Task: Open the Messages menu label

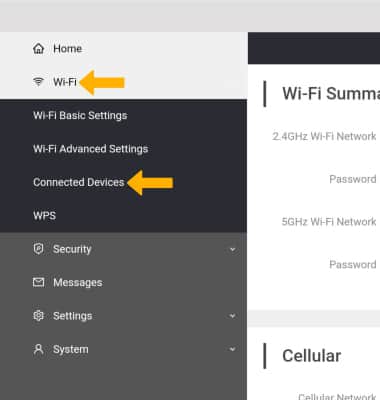Action: point(78,283)
